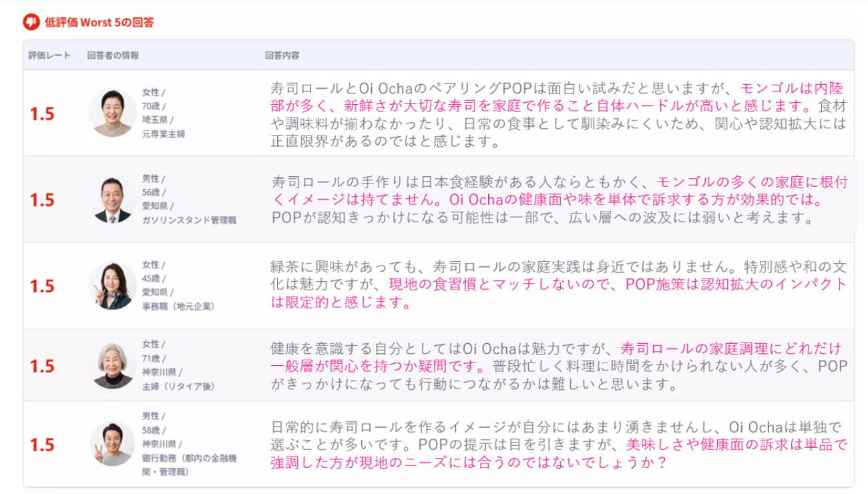This screenshot has width=868, height=494.
Task: Click answer starting 寿司ロールの手作りは日本食経験
Action: coord(559,200)
